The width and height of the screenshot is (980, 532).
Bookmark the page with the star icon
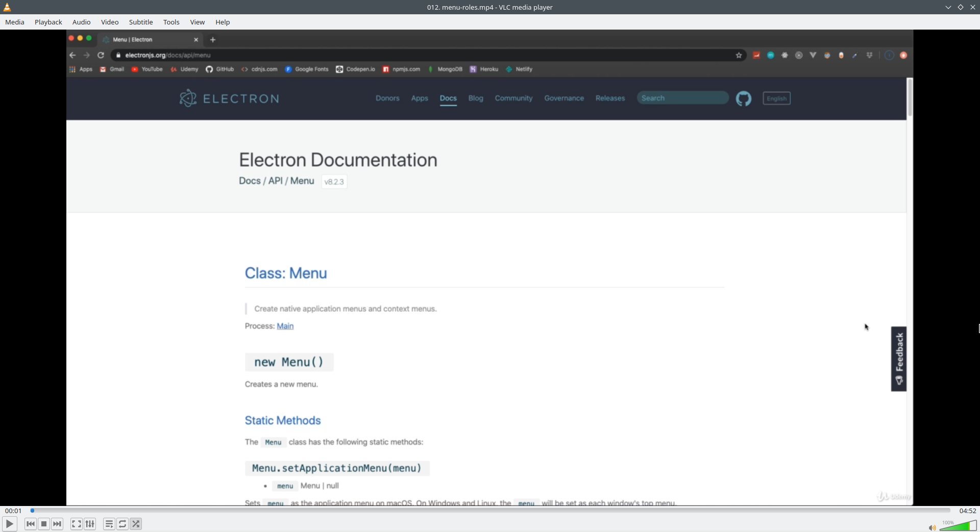tap(739, 55)
